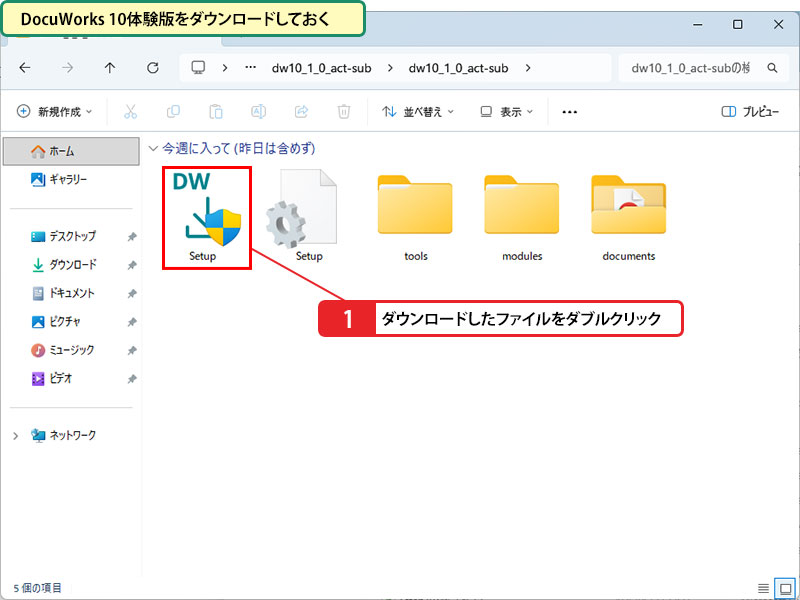Click the Rename icon in toolbar
This screenshot has width=800, height=600.
(x=259, y=111)
